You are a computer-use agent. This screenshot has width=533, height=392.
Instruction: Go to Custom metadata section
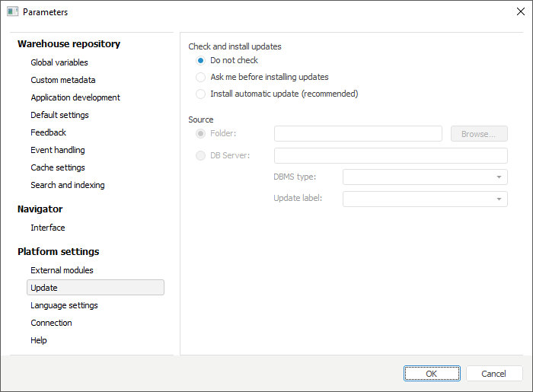click(x=63, y=80)
